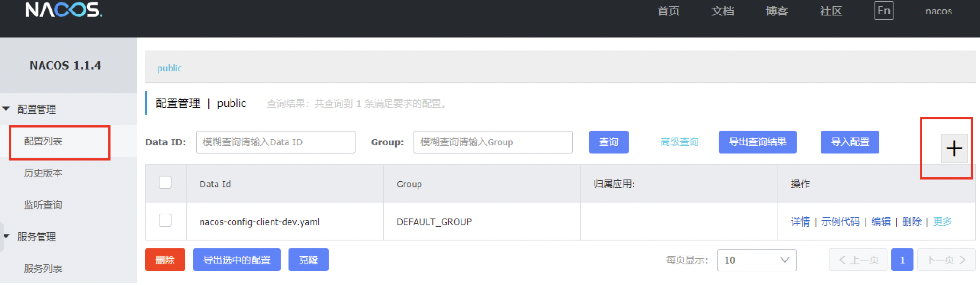980x285 pixels.
Task: Click 编辑 for nacos-config-client-dev.yaml
Action: tap(880, 222)
